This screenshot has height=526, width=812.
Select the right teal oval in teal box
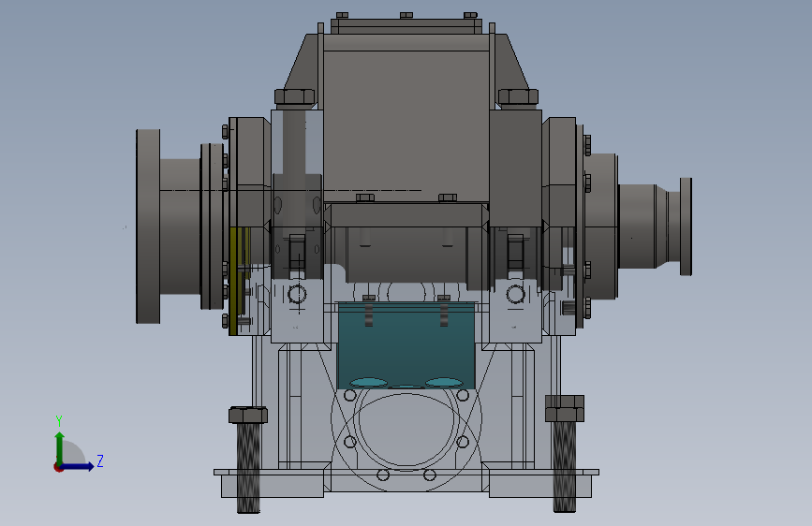(444, 383)
